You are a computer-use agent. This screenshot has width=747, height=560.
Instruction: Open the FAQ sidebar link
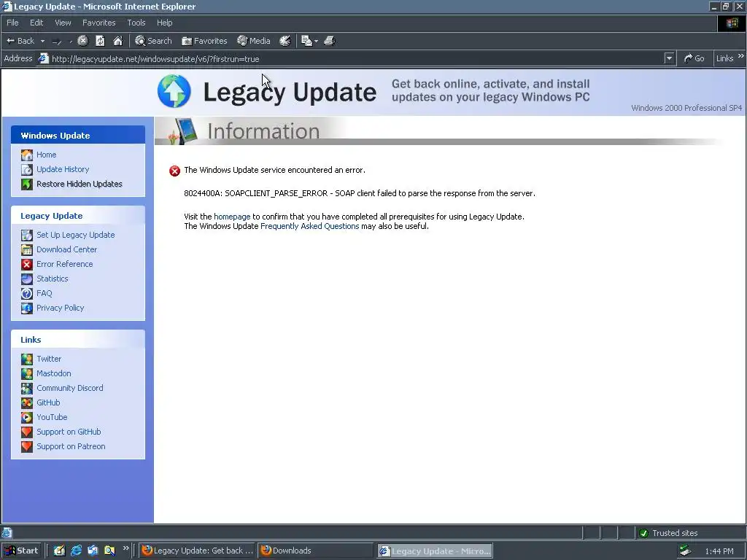(44, 294)
